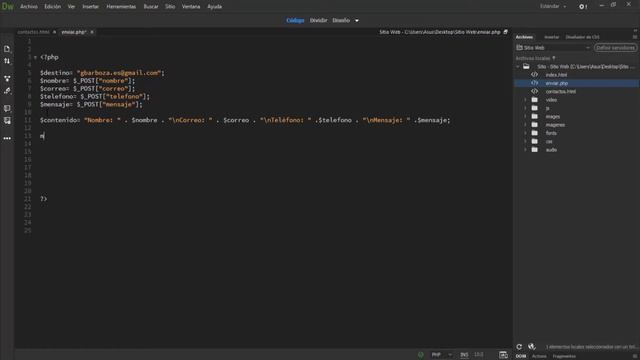Image resolution: width=640 pixels, height=360 pixels.
Task: Click the real-time preview icon in status bar
Action: (x=503, y=355)
